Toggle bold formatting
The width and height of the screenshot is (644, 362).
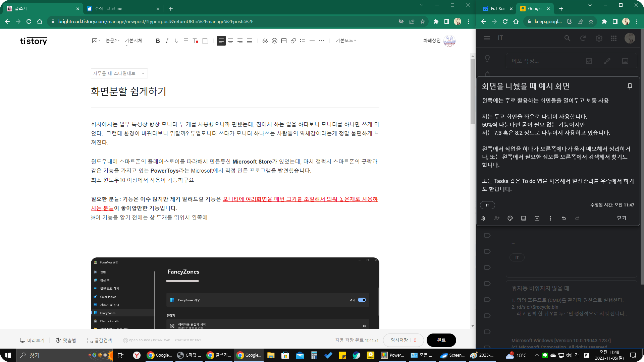coord(158,41)
